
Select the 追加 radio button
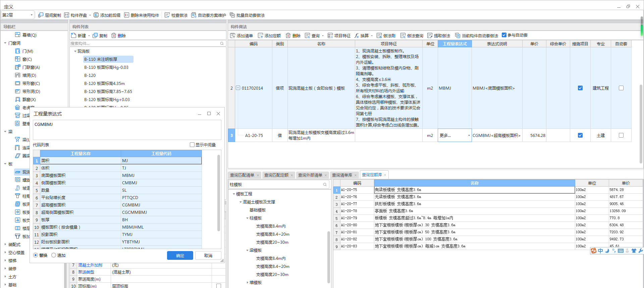point(54,255)
